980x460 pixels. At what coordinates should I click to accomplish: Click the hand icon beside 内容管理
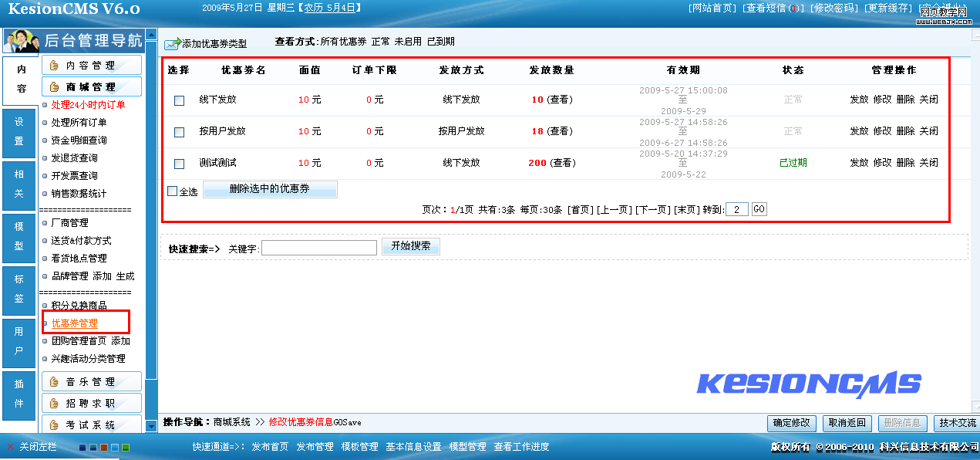coord(55,66)
